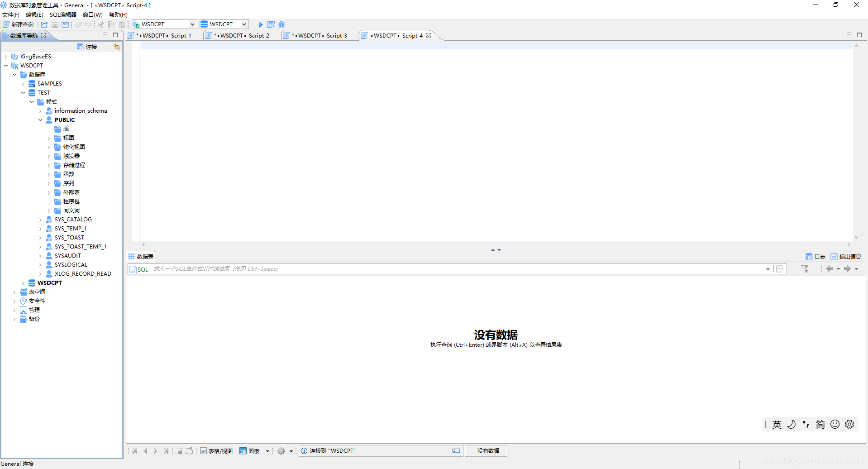Click the back history arrow in results
The width and height of the screenshot is (868, 469).
[x=830, y=269]
